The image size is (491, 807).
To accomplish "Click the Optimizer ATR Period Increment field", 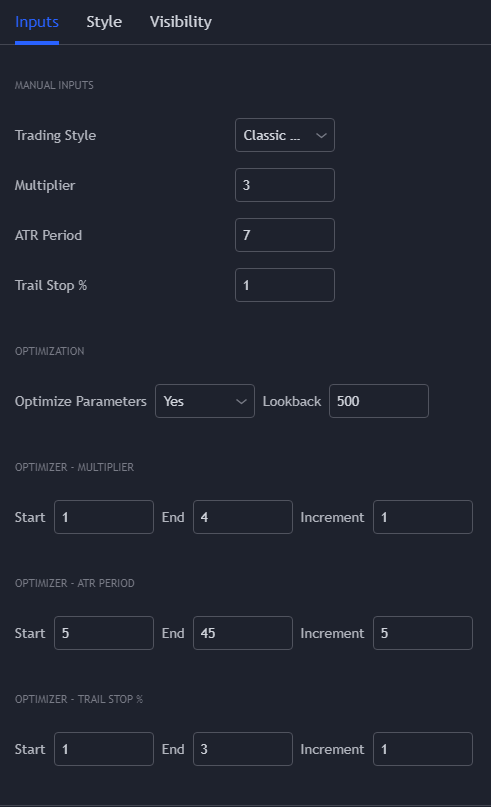I will coord(423,633).
